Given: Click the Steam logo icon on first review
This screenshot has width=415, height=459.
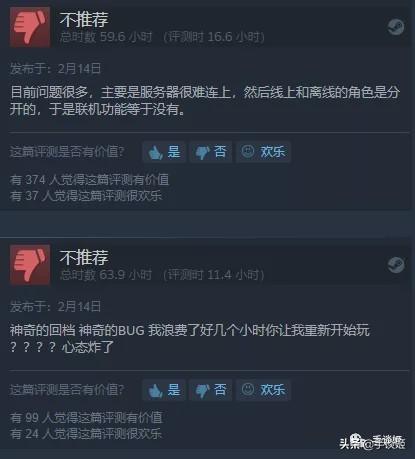Looking at the screenshot, I should click(x=396, y=27).
